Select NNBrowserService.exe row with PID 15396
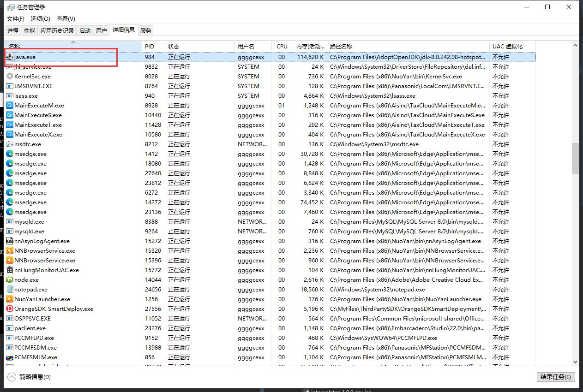Screen dimensions: 583x392 [270, 261]
